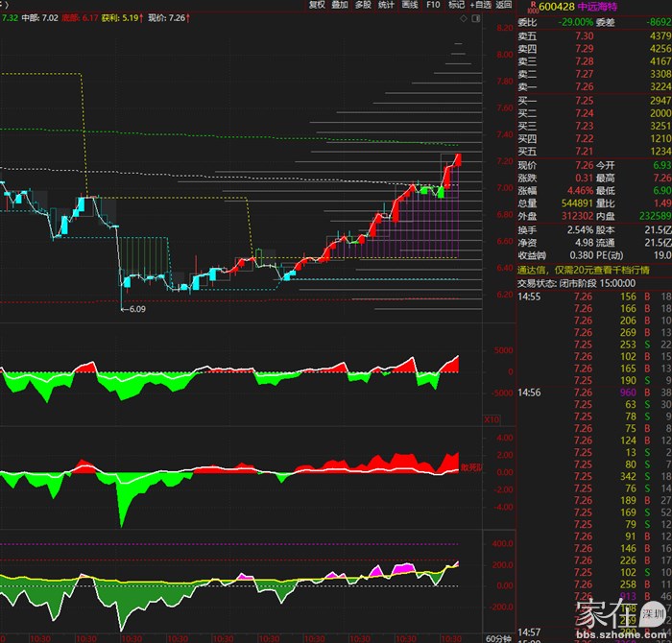Add stock with +自选 button
Viewport: 672px width, 643px height.
[479, 5]
